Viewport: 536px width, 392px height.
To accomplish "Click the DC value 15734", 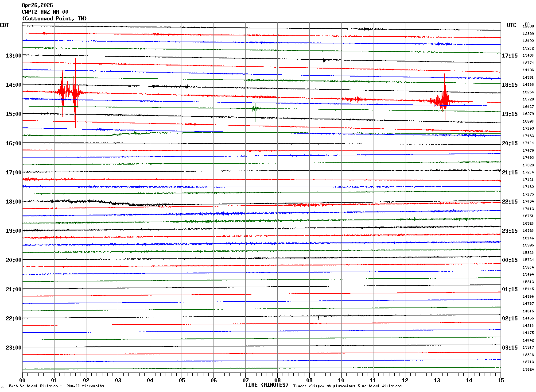I will coord(528,260).
